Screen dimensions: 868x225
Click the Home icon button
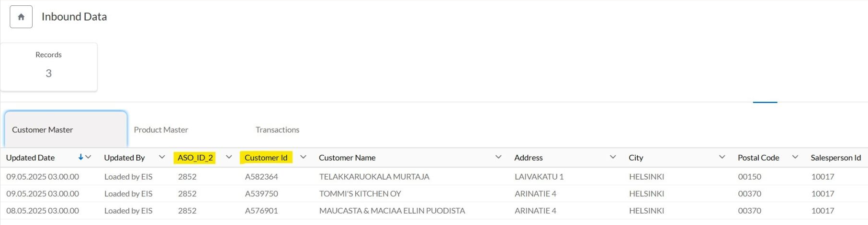[x=21, y=17]
